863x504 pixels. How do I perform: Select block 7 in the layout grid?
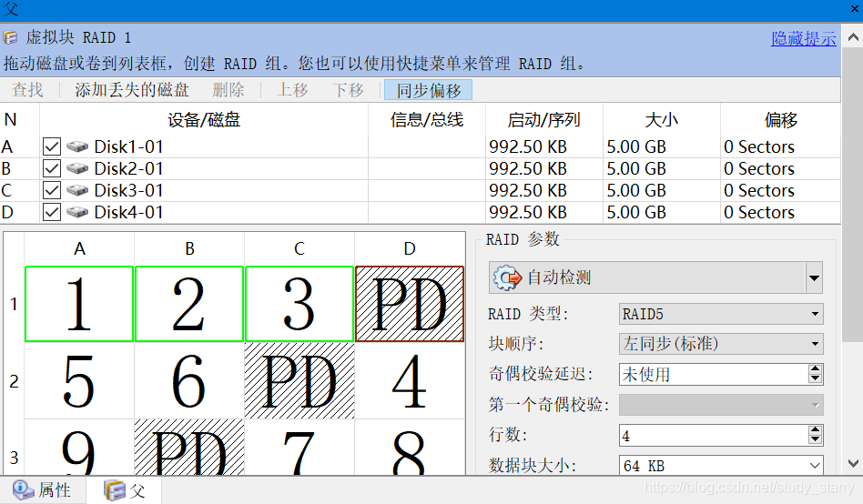pos(300,448)
